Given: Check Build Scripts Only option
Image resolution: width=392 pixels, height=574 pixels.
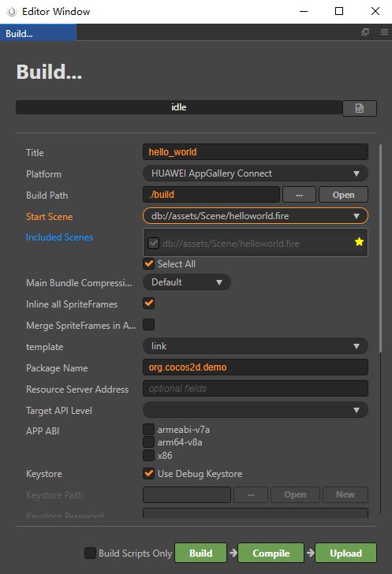Looking at the screenshot, I should point(90,553).
